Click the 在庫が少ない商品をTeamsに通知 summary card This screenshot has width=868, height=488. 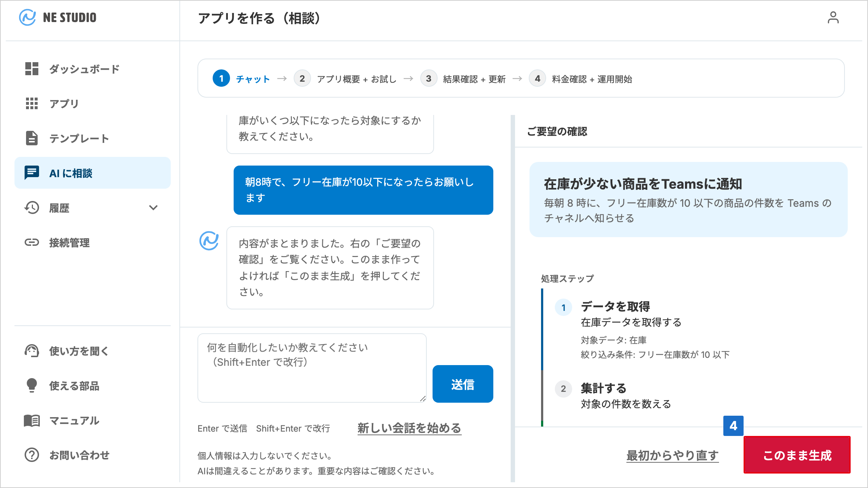tap(689, 200)
